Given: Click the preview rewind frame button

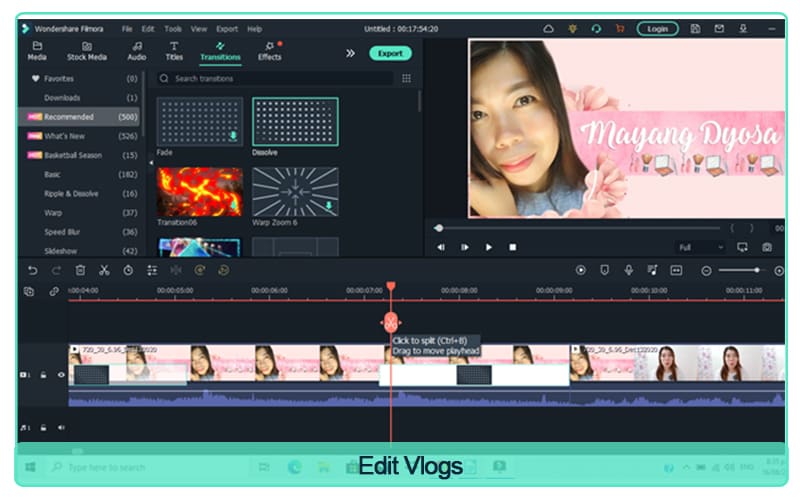Looking at the screenshot, I should 440,247.
